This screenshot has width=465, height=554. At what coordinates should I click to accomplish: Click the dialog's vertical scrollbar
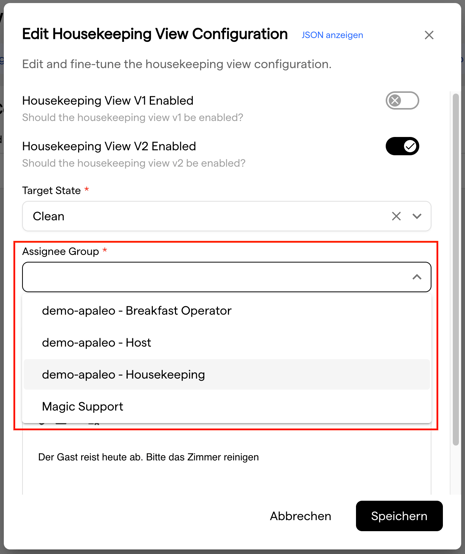point(456,269)
